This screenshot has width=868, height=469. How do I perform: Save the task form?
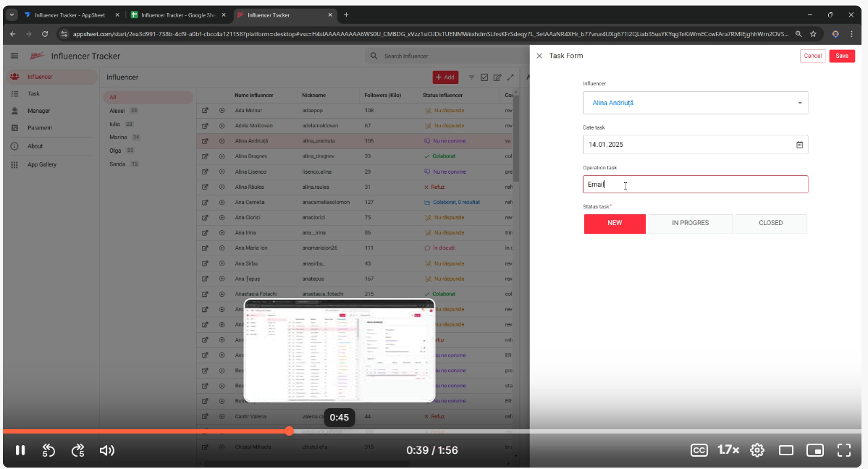tap(842, 56)
